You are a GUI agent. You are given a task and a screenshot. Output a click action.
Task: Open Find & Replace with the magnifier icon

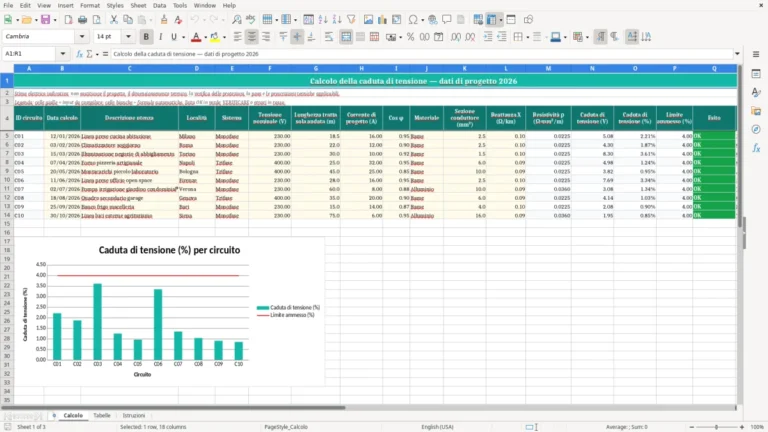pos(237,20)
